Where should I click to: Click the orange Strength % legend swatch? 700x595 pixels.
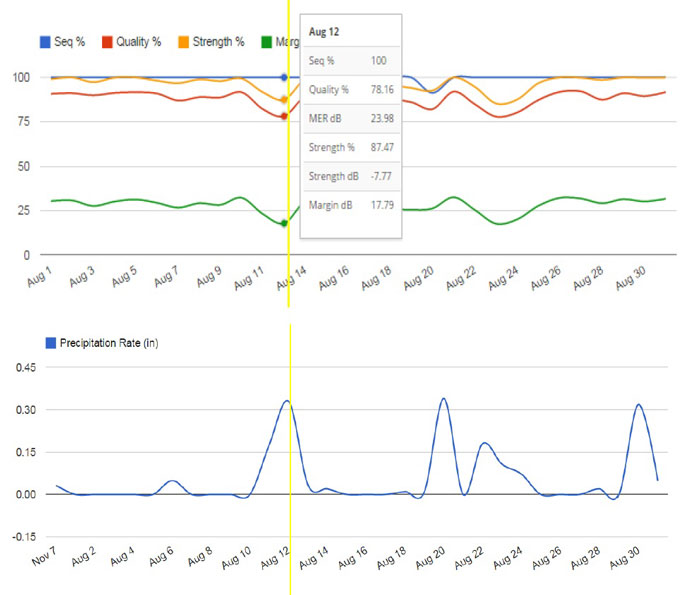pyautogui.click(x=183, y=42)
